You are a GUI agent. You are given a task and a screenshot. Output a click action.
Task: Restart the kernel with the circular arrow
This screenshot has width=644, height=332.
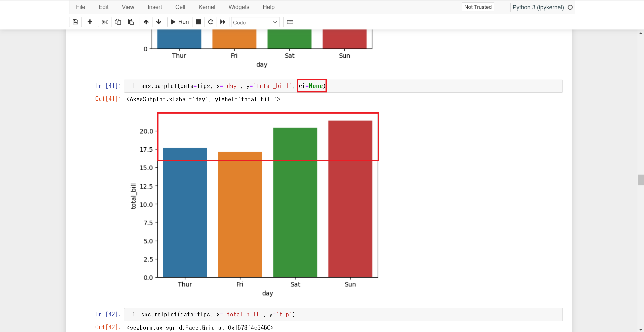(211, 22)
